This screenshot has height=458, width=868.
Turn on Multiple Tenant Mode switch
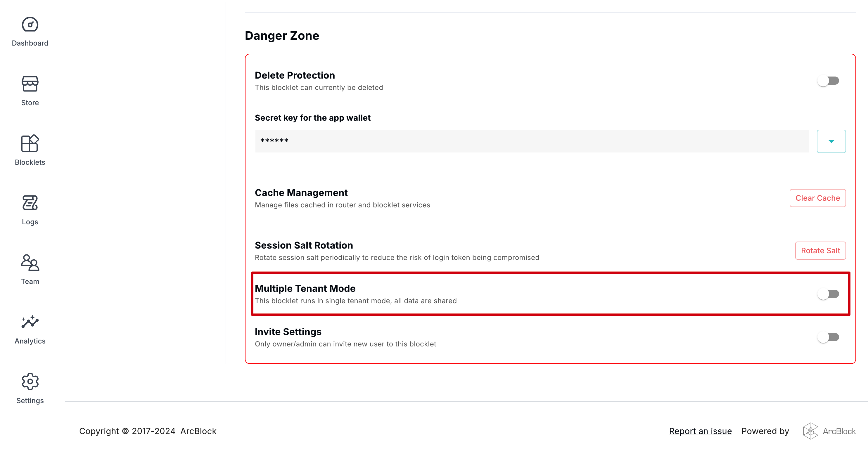point(828,294)
